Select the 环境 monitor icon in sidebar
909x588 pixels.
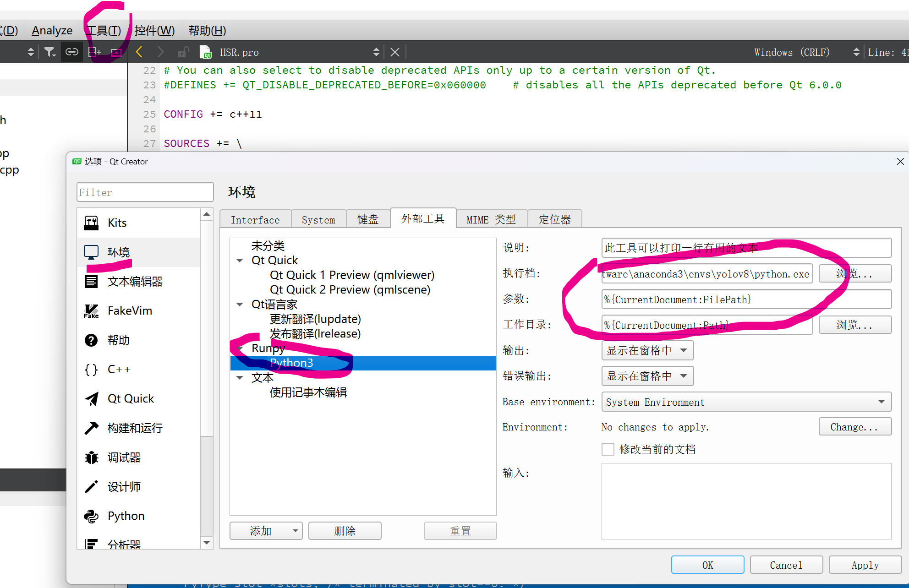point(91,252)
